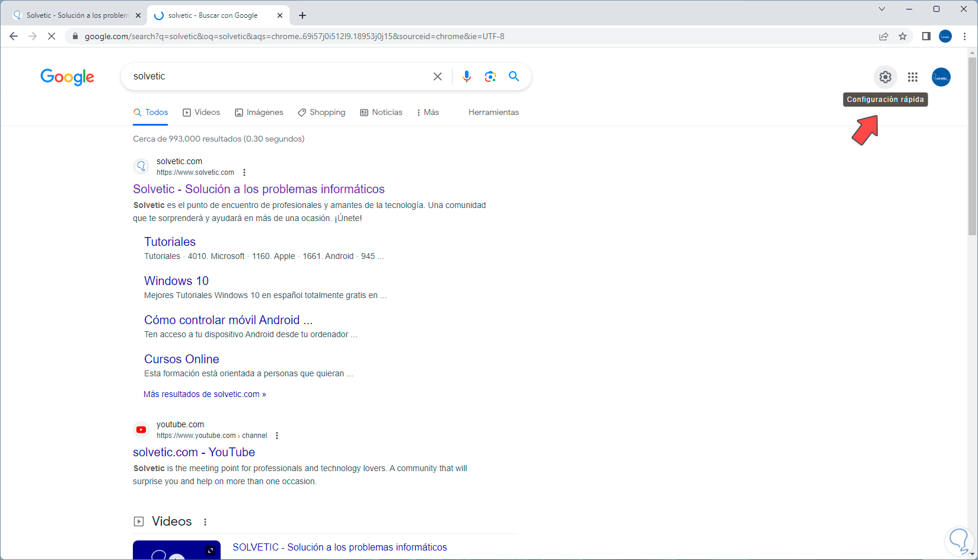Screen dimensions: 978x560
Task: Go forward in browser history
Action: pyautogui.click(x=33, y=36)
